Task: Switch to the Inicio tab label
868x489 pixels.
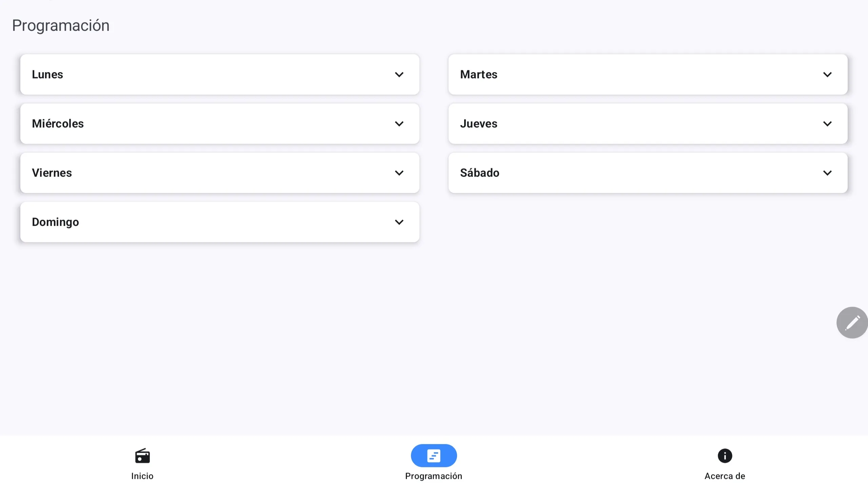Action: (x=142, y=476)
